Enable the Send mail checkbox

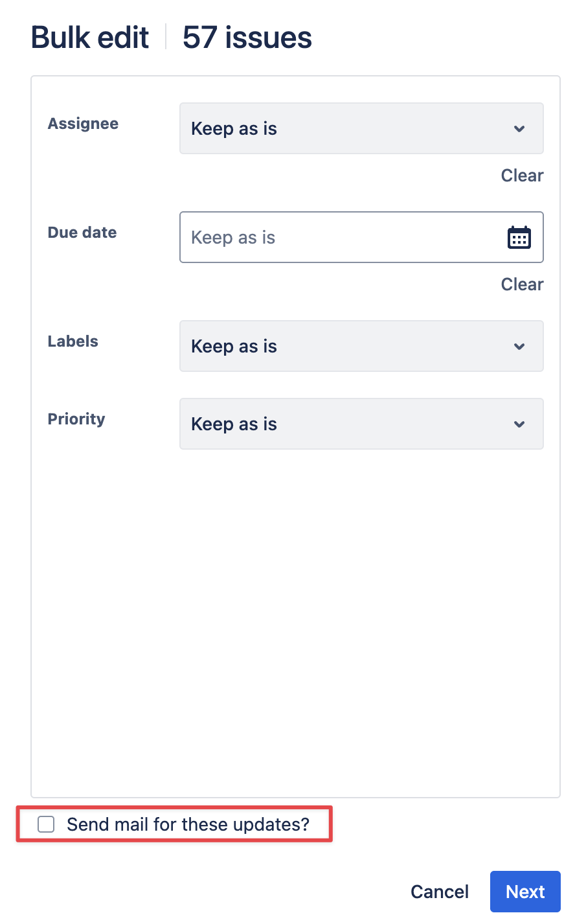tap(46, 824)
